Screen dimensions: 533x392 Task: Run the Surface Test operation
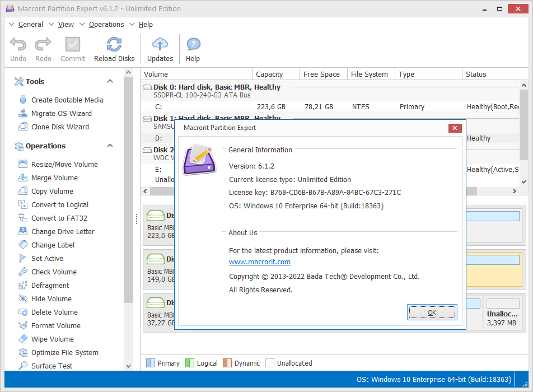pos(52,366)
